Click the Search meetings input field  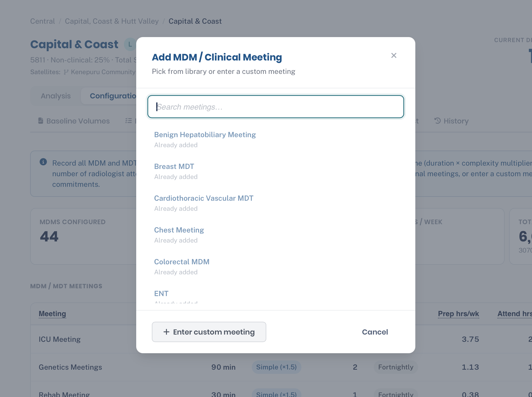point(276,107)
